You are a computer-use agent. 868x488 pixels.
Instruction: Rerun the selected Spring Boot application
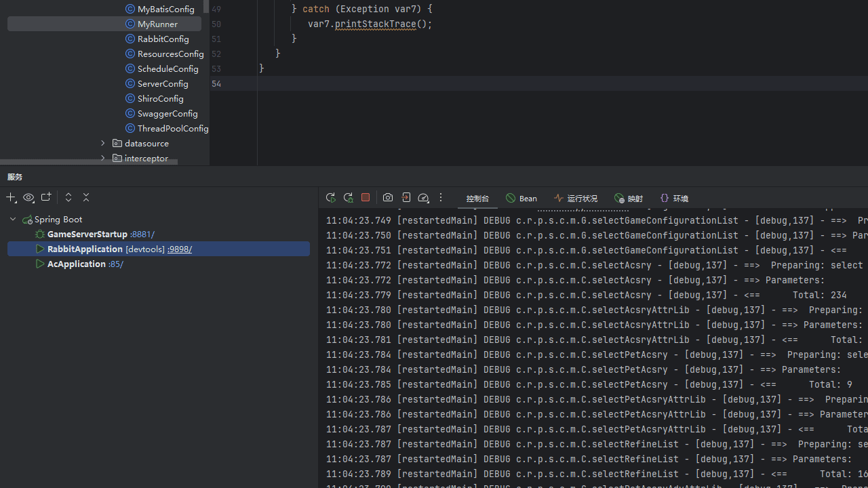(x=330, y=198)
